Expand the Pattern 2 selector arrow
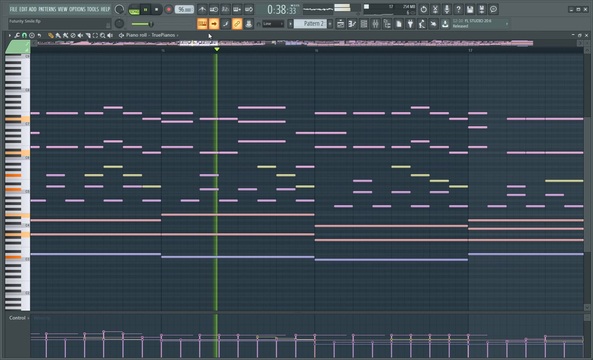This screenshot has height=360, width=593. [x=330, y=24]
